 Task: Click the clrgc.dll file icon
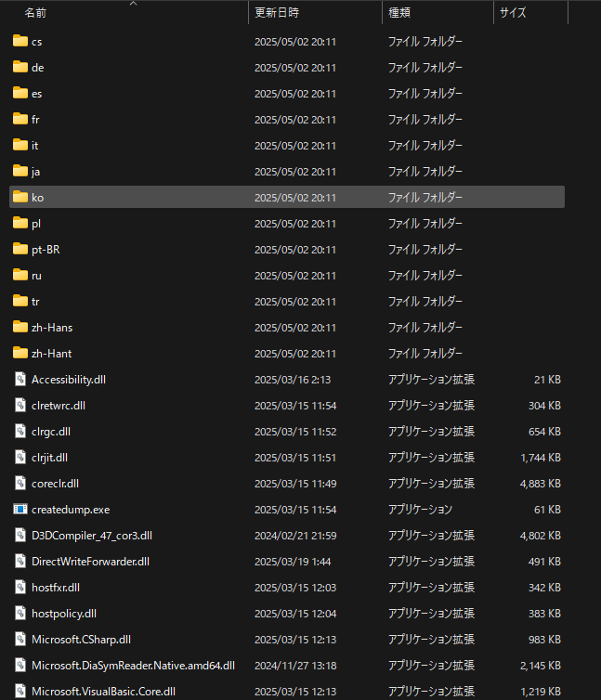pos(20,431)
